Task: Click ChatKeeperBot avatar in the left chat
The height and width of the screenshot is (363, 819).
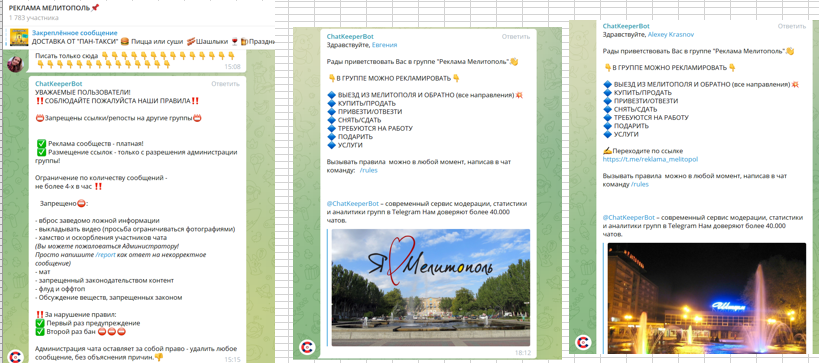Action: (x=15, y=356)
